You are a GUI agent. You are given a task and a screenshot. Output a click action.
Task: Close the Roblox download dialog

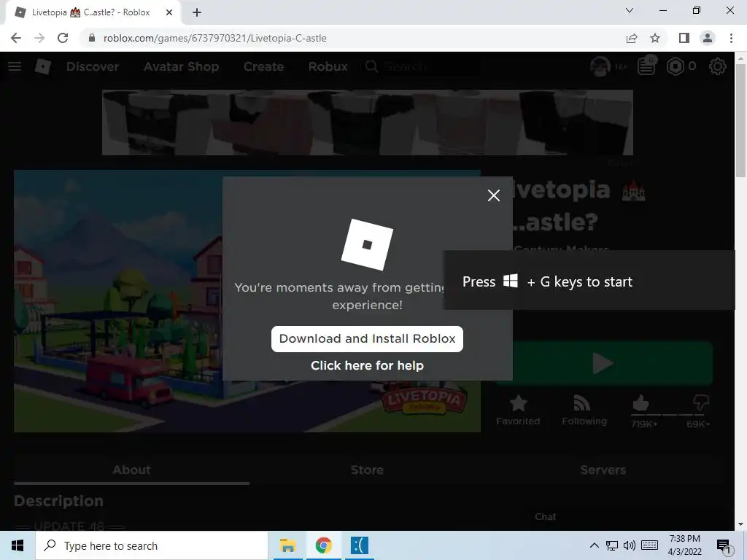(x=494, y=195)
